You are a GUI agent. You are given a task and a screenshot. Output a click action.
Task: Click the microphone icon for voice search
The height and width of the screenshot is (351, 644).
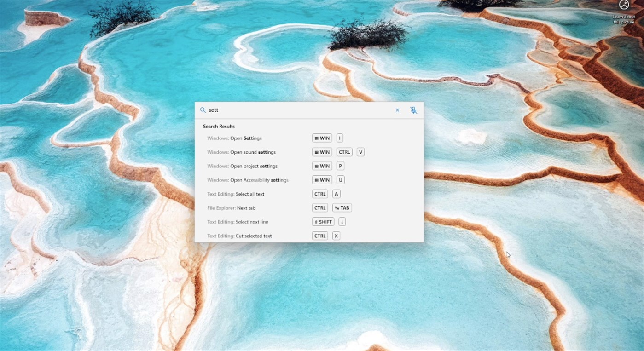413,110
